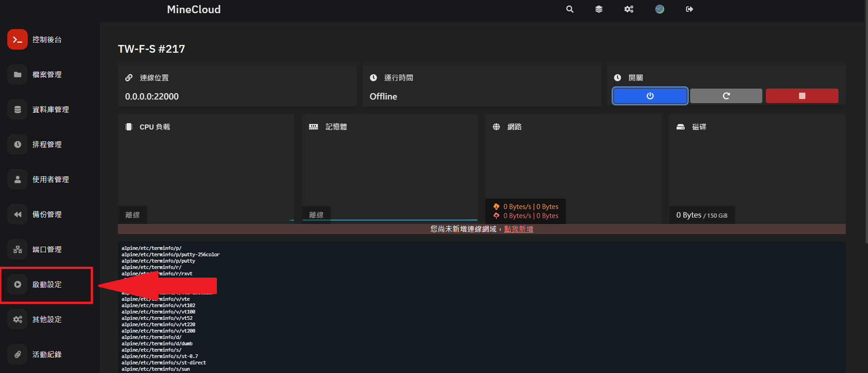868x373 pixels.
Task: Stop the server with red stop button
Action: (802, 96)
